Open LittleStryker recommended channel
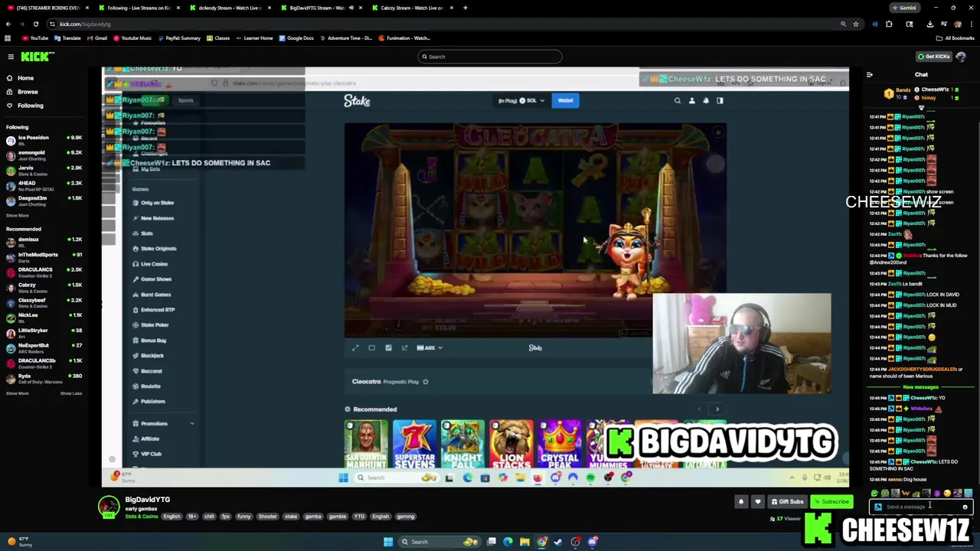The image size is (980, 551). tap(44, 333)
